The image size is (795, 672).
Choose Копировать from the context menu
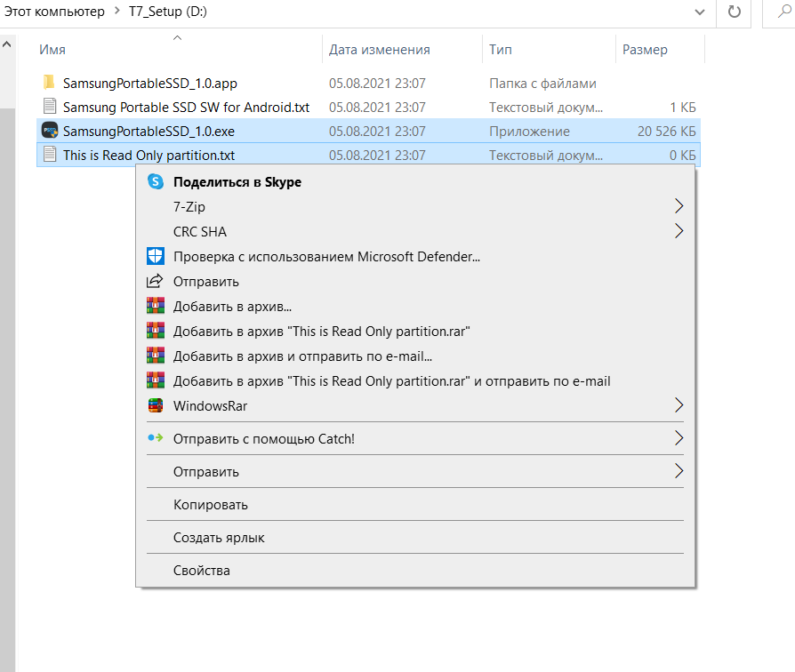[x=210, y=505]
